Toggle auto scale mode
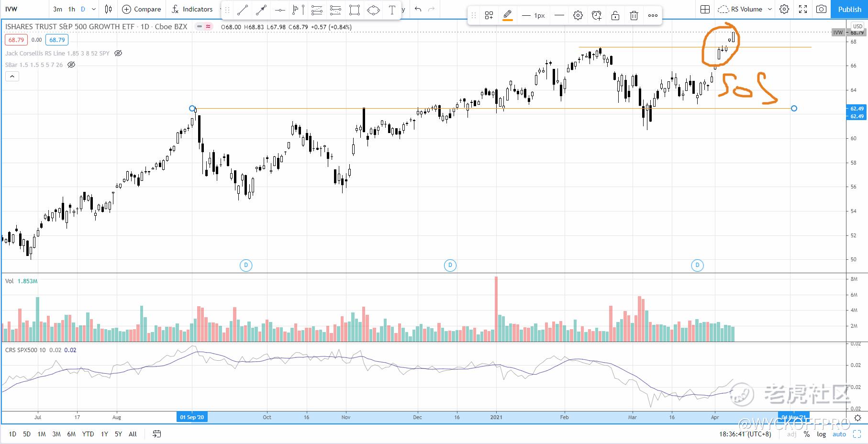 coord(839,434)
